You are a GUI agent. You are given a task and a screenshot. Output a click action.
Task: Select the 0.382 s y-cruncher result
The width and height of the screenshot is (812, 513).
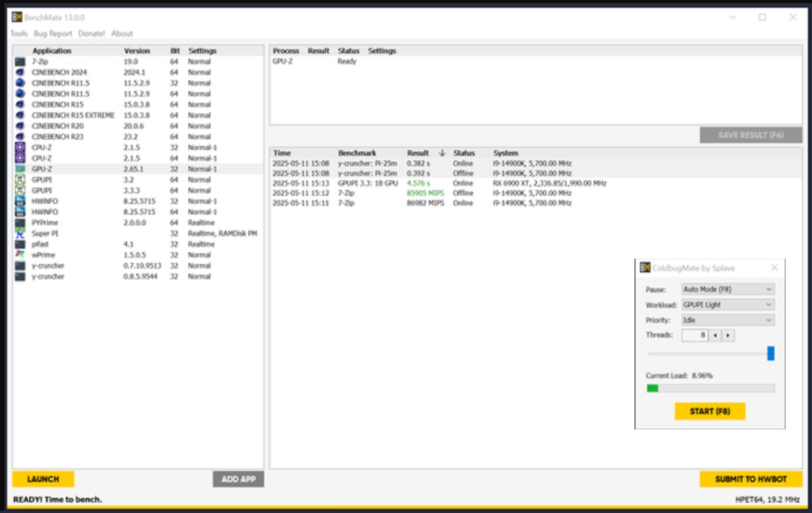coord(536,163)
